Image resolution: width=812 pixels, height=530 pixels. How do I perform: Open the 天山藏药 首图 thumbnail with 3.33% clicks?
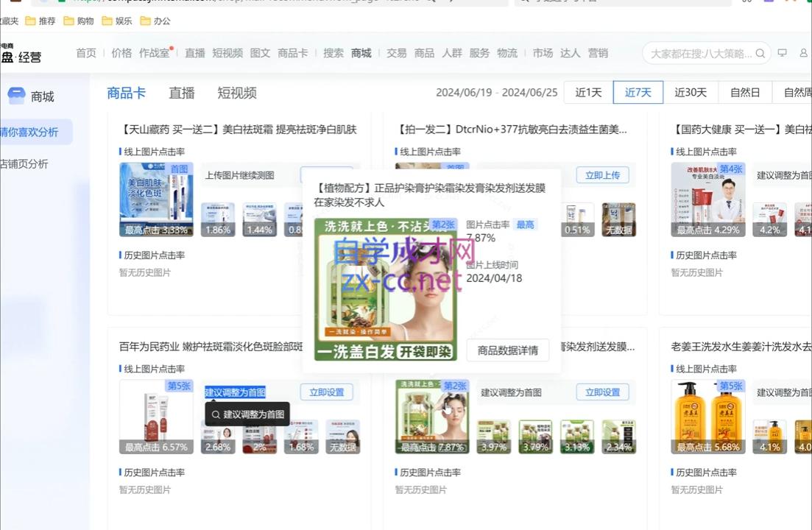(x=156, y=199)
